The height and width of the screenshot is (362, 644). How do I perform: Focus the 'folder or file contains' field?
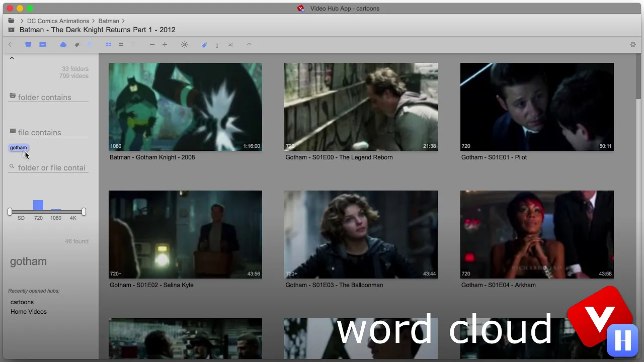[x=48, y=167]
